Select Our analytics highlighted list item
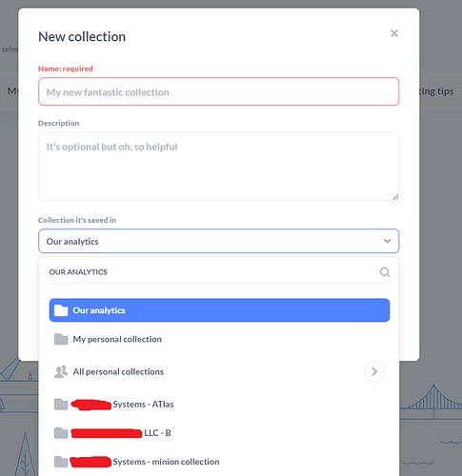The width and height of the screenshot is (462, 476). [219, 310]
